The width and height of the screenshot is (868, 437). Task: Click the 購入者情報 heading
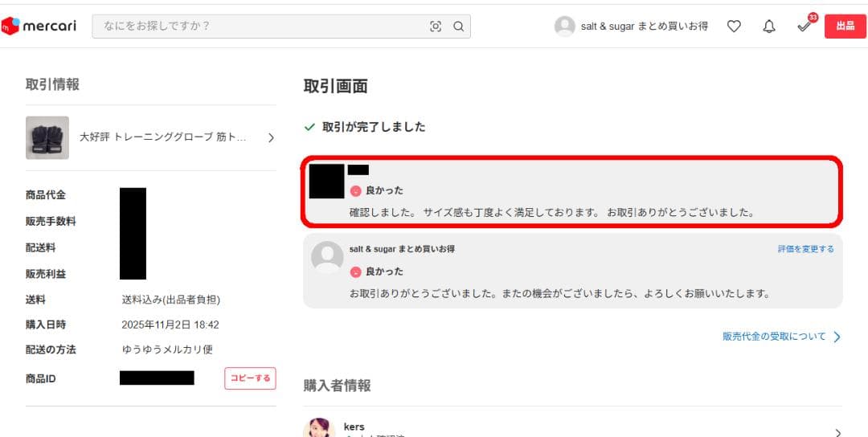pos(337,386)
